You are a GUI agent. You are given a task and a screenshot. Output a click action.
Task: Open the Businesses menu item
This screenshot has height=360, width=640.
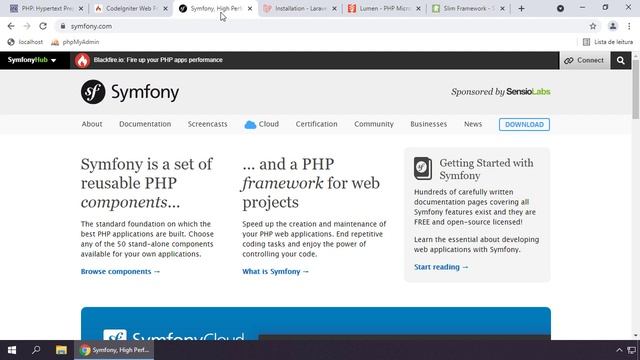tap(429, 124)
